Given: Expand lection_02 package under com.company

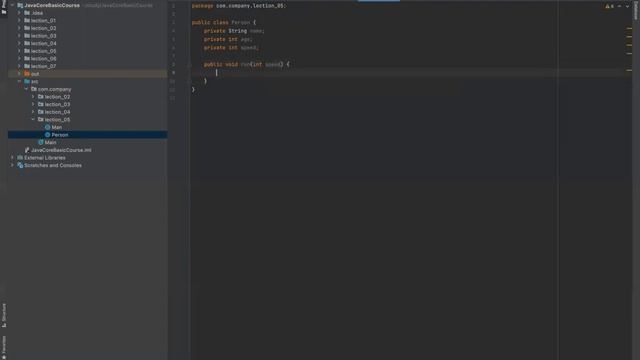Looking at the screenshot, I should coord(33,97).
